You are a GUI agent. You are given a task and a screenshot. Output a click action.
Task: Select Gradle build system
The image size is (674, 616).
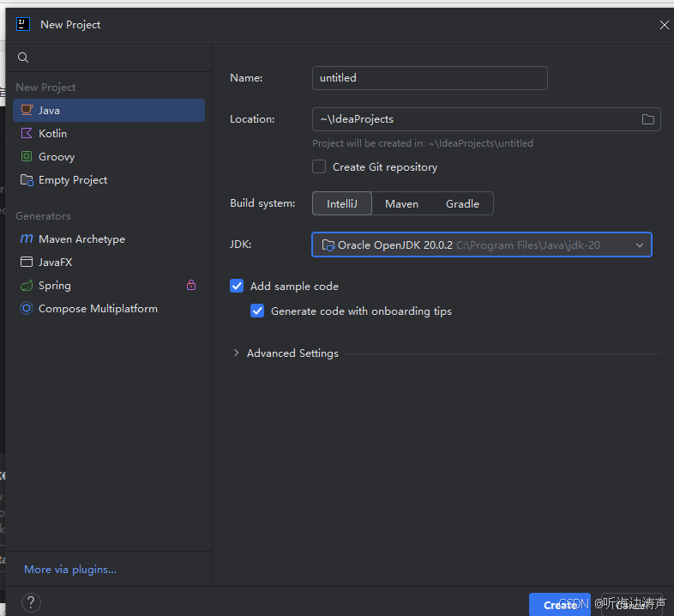(462, 203)
